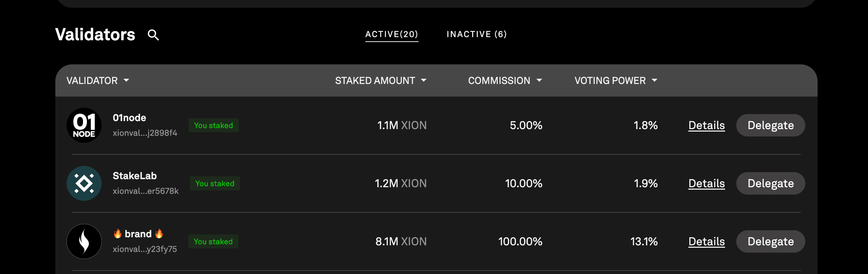Sort by the Commission column arrow

[539, 80]
